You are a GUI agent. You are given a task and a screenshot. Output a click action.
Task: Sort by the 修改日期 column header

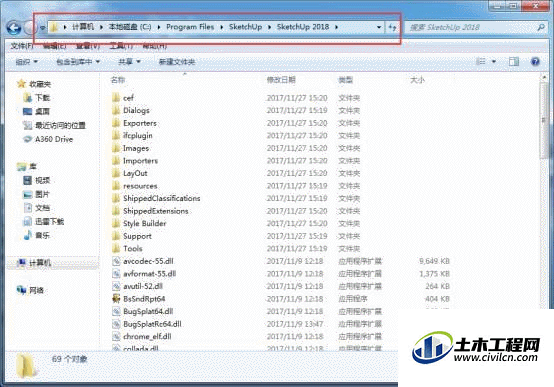(281, 80)
